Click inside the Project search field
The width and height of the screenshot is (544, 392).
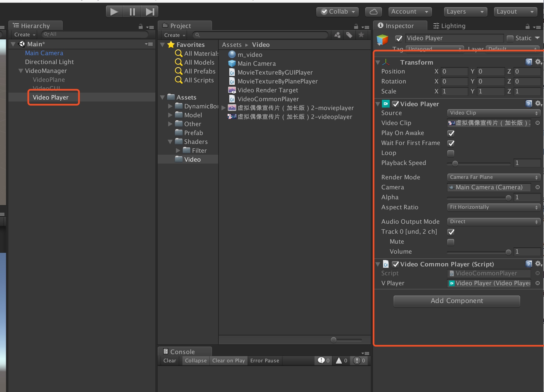coord(261,35)
